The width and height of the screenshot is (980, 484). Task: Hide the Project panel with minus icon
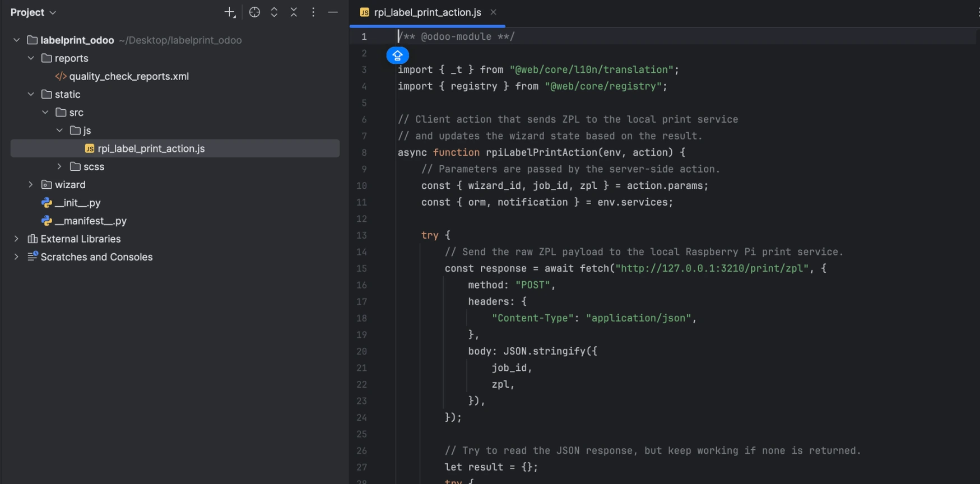coord(333,12)
